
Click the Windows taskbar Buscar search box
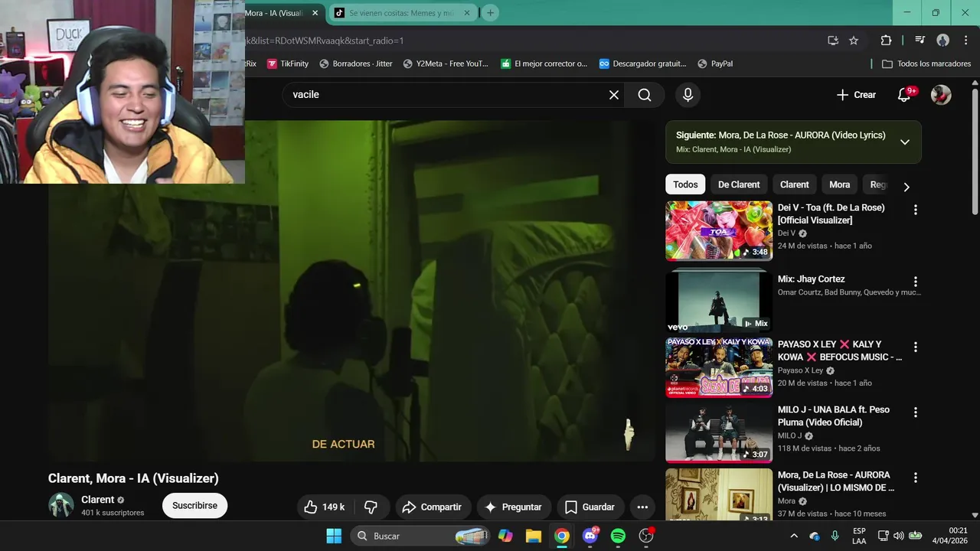click(420, 536)
